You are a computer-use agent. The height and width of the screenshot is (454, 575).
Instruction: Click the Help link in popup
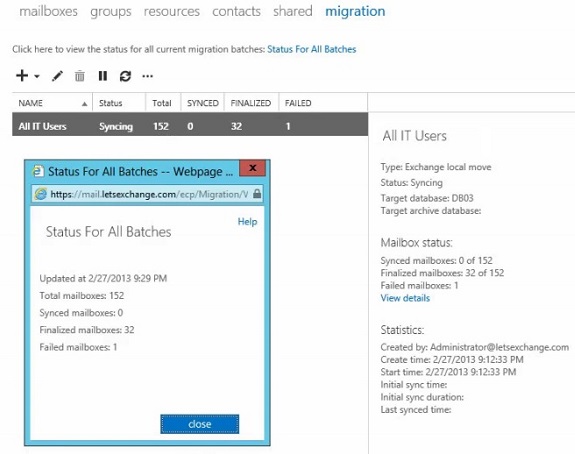tap(248, 221)
